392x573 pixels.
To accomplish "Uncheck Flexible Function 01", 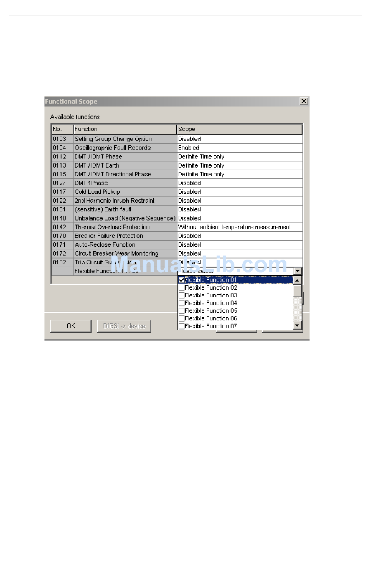I will 182,280.
